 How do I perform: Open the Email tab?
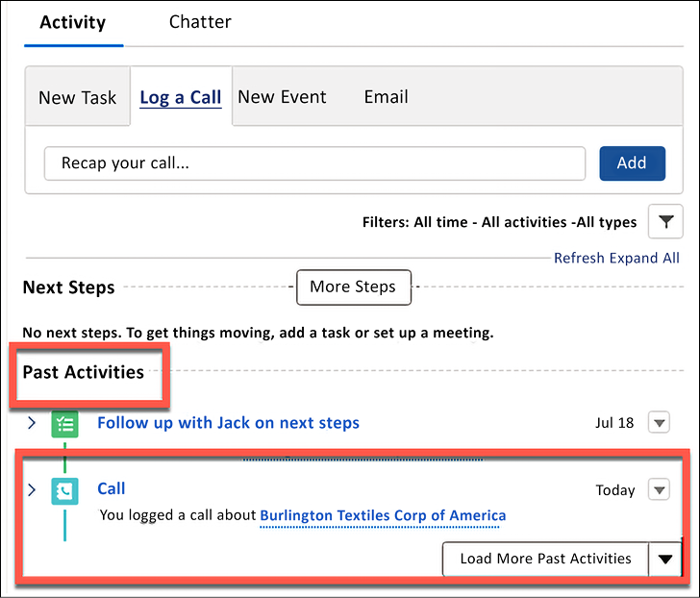click(x=387, y=97)
